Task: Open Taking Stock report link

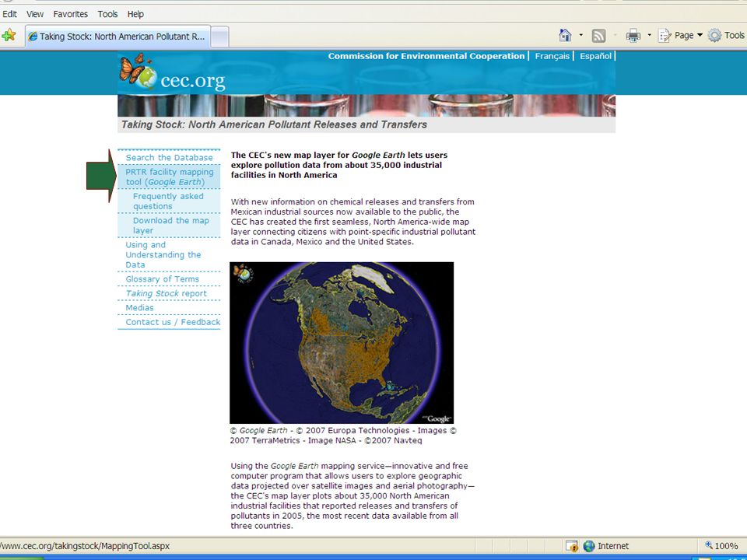Action: point(166,293)
